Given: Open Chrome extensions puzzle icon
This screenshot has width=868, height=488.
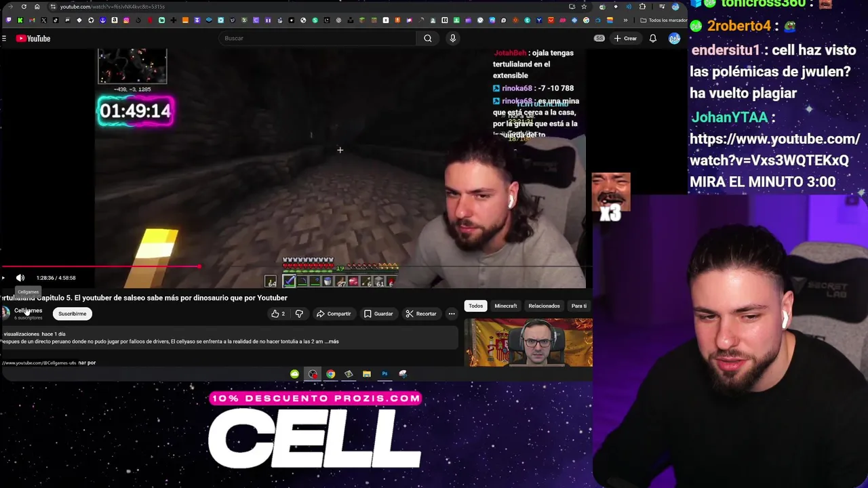Looking at the screenshot, I should click(x=642, y=7).
